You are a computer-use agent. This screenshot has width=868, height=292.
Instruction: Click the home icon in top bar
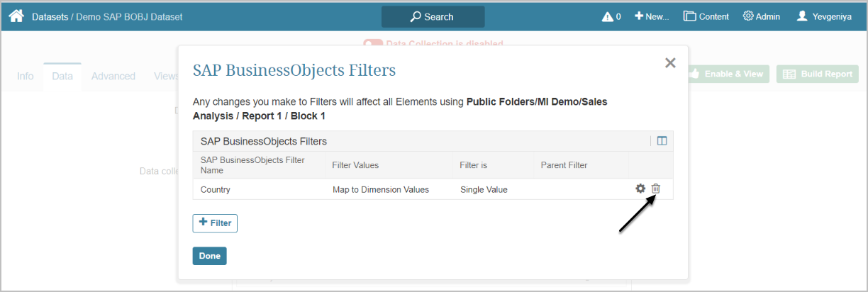(x=16, y=16)
